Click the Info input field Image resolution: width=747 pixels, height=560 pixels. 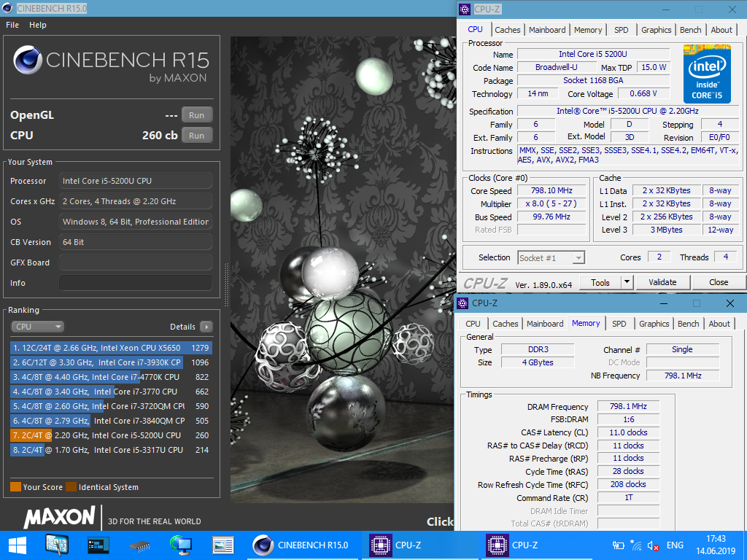pyautogui.click(x=136, y=283)
